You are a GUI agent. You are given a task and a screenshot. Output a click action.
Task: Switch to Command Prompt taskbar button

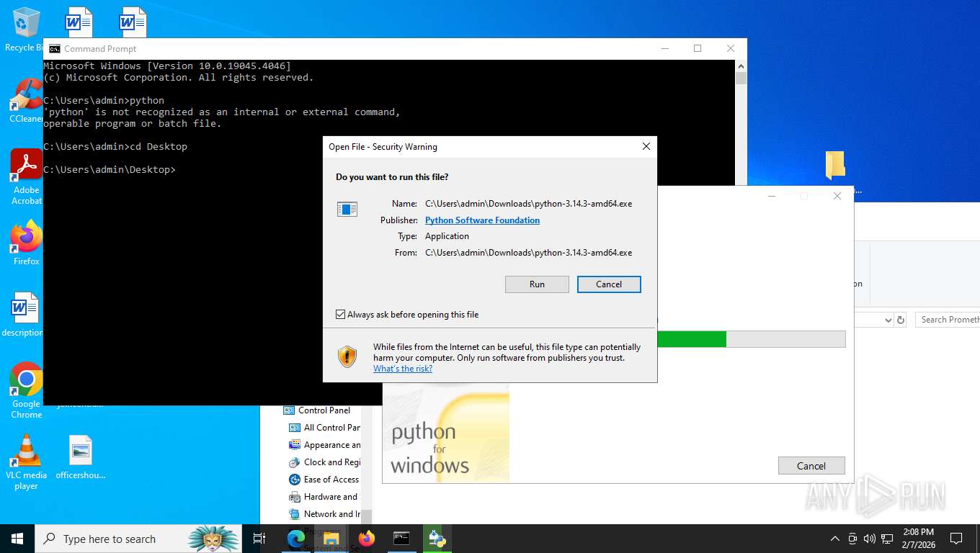click(401, 539)
